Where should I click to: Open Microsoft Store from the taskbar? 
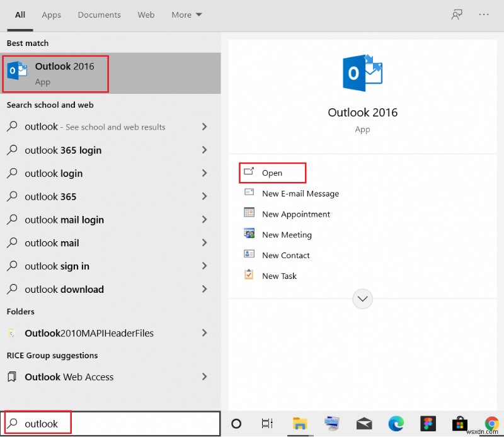460,424
